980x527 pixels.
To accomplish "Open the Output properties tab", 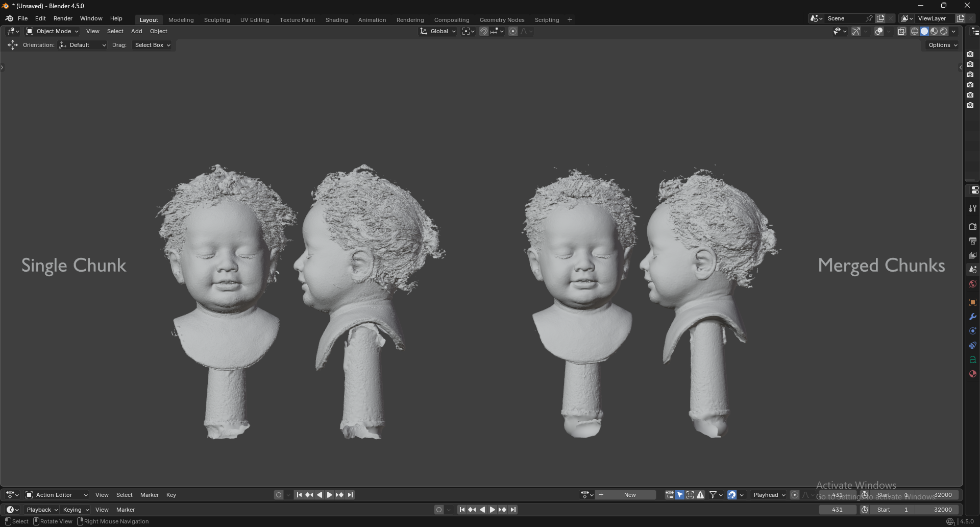I will (972, 241).
